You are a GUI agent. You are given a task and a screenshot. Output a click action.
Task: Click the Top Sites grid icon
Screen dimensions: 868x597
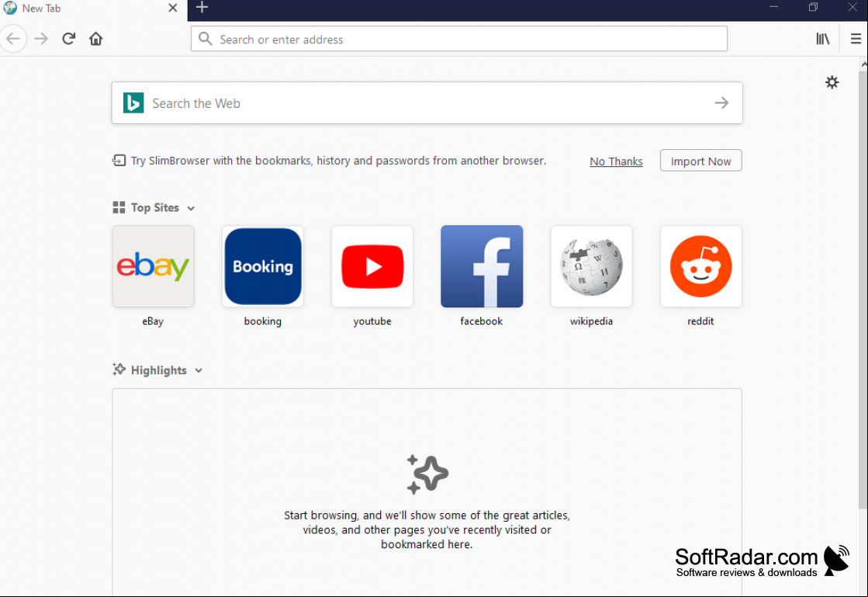[x=119, y=208]
